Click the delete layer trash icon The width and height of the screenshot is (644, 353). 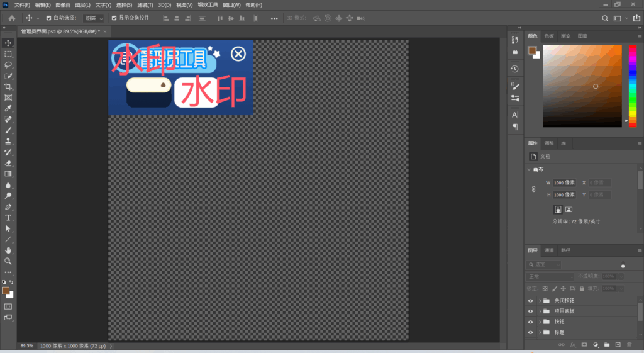630,344
